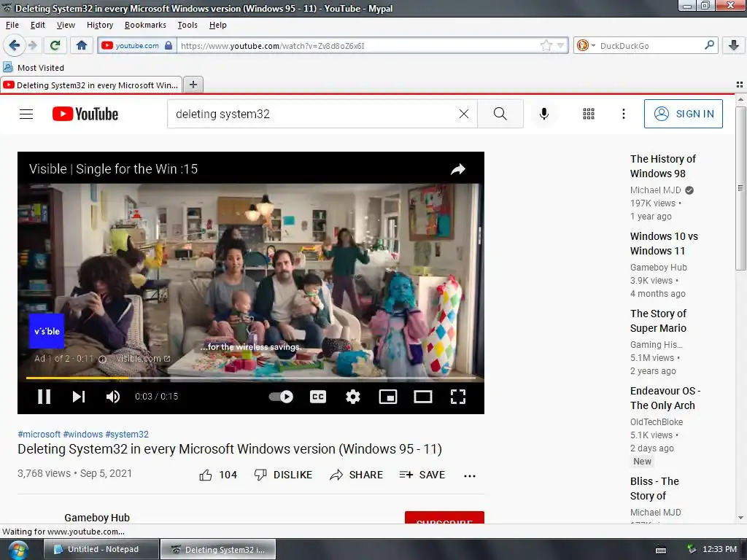Click the #microsoft hashtag
The image size is (747, 560).
(39, 435)
